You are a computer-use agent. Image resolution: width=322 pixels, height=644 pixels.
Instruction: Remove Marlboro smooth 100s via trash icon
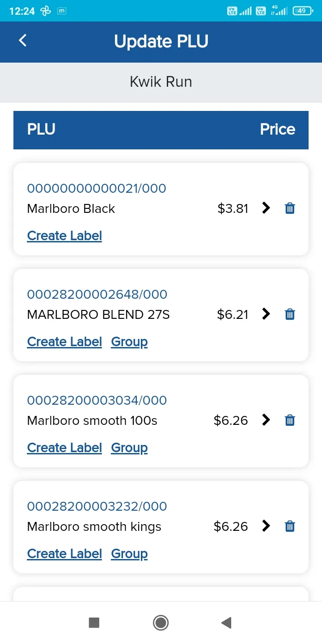pyautogui.click(x=290, y=420)
